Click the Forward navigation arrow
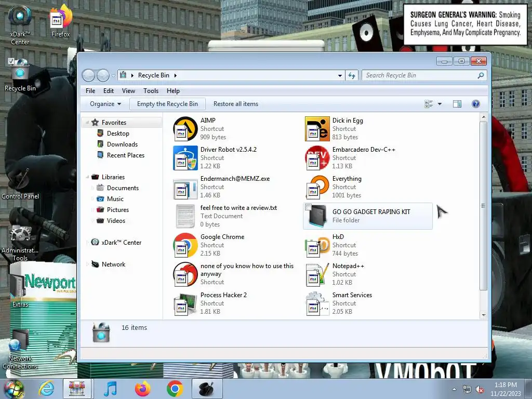Viewport: 532px width, 399px height. coord(103,75)
